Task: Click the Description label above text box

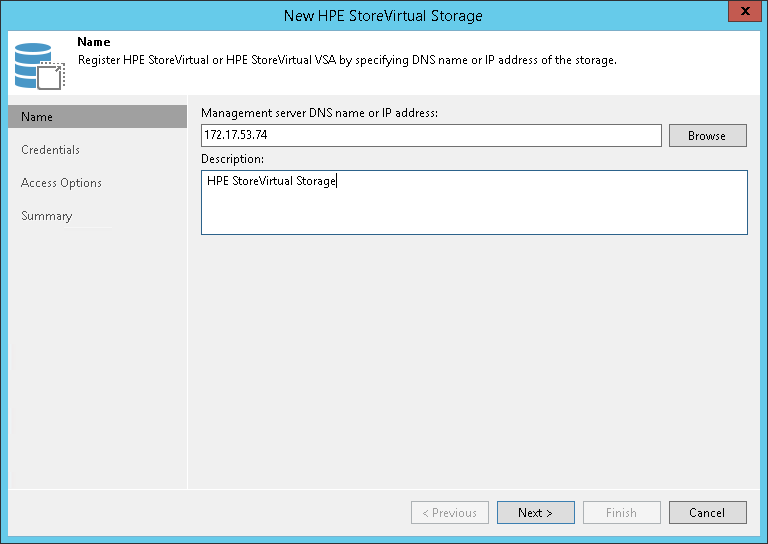Action: (232, 159)
